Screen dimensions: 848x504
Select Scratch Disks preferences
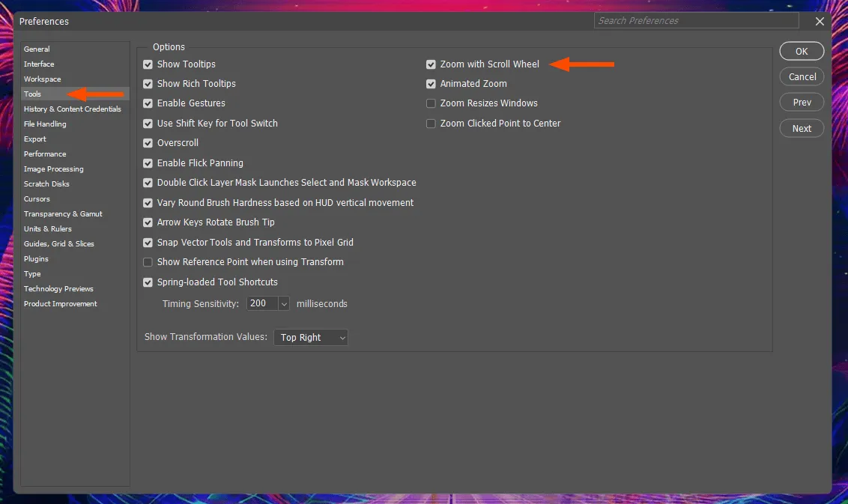(x=46, y=184)
